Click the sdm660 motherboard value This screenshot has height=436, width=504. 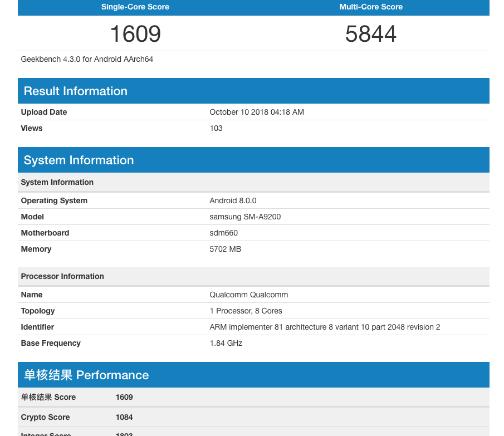pos(223,233)
